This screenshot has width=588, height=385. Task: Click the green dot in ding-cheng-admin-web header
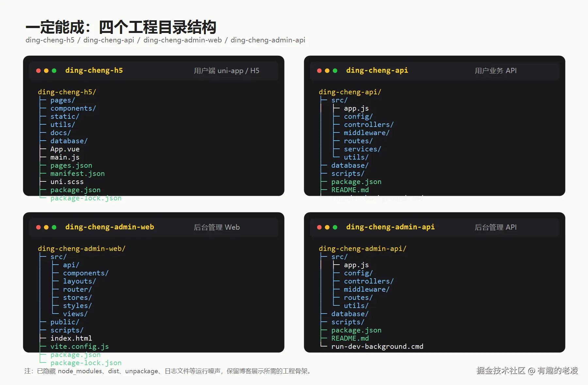tap(54, 227)
